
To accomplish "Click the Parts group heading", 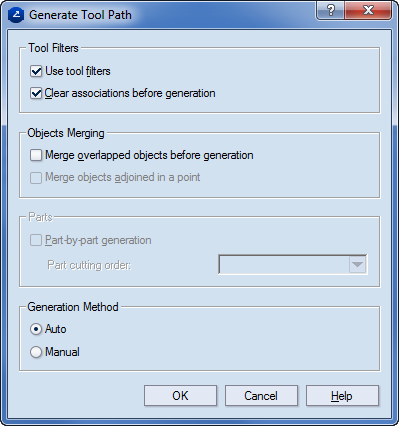I will pos(40,217).
